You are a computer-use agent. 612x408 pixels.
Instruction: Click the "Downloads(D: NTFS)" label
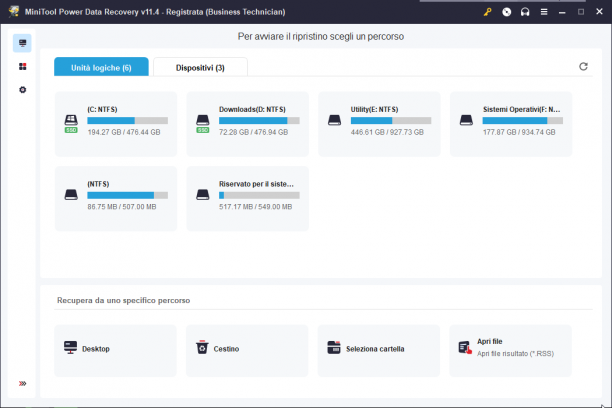click(x=252, y=109)
